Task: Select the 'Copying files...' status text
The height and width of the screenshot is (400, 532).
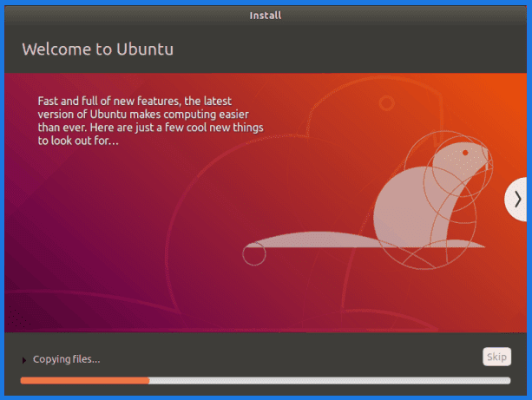Action: click(67, 359)
